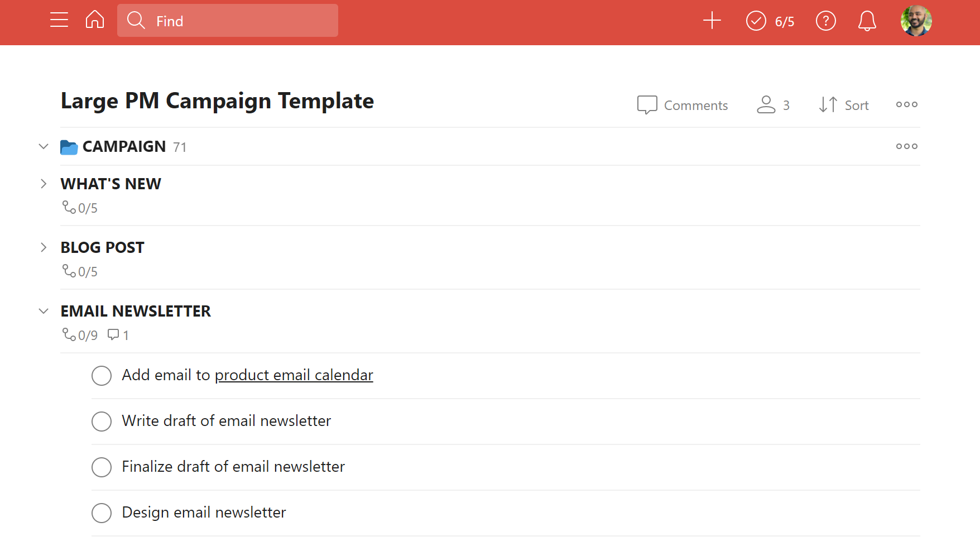Open productivity 6/5 completed counter
980x541 pixels.
[x=770, y=21]
